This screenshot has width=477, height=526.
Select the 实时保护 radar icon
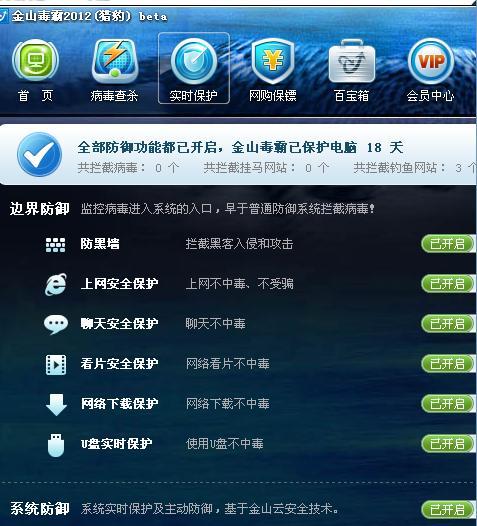click(194, 61)
